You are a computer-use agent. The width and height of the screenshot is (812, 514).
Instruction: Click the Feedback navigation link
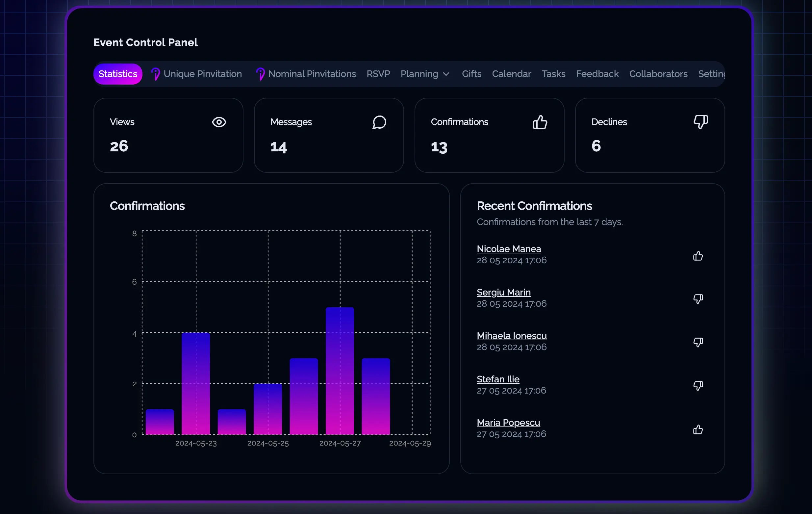pyautogui.click(x=597, y=73)
